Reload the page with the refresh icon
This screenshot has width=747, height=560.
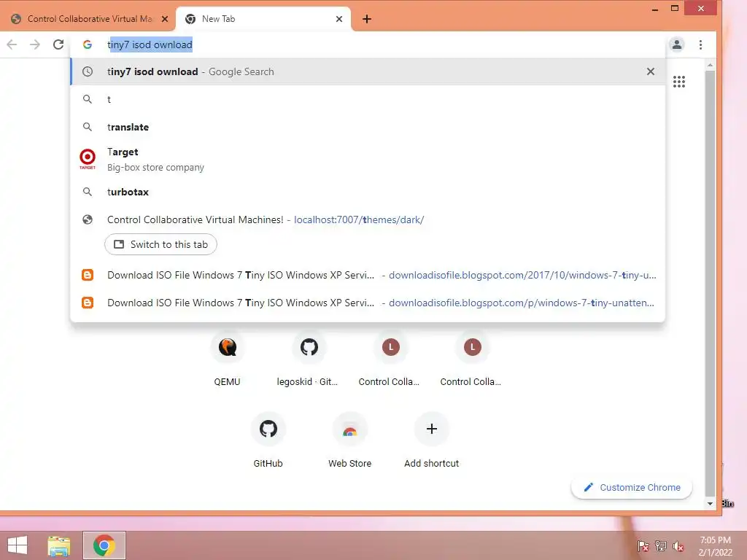coord(58,44)
